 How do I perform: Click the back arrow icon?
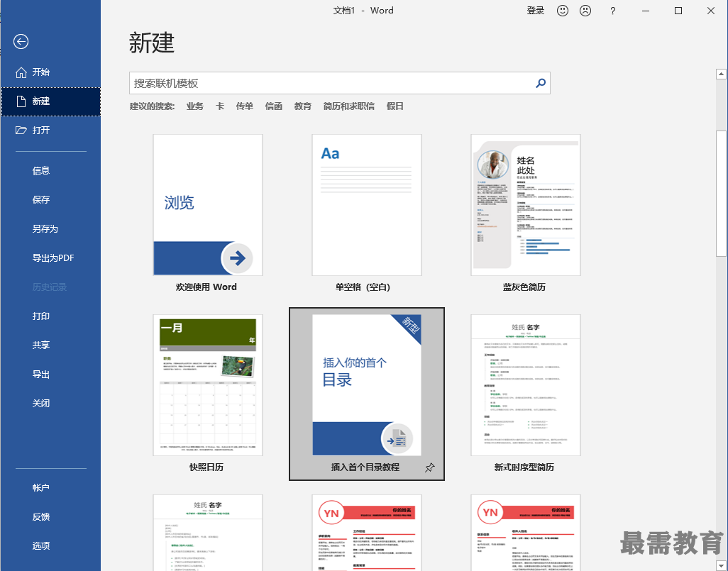point(21,42)
